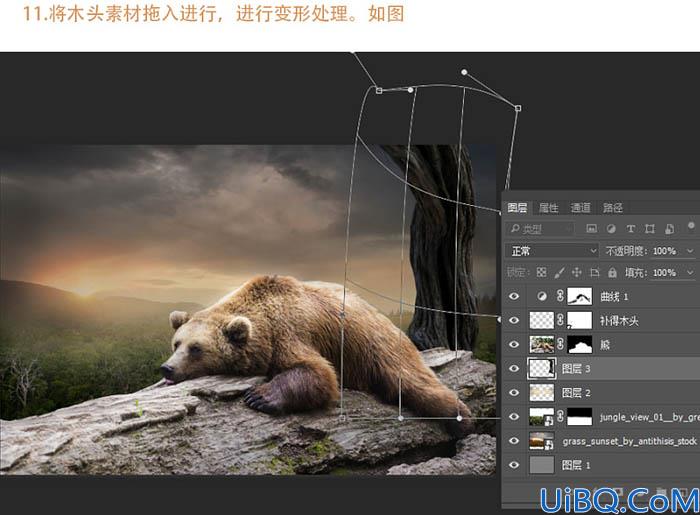Click the 曲线 1 adjustment layer icon
This screenshot has width=700, height=515.
pyautogui.click(x=542, y=296)
